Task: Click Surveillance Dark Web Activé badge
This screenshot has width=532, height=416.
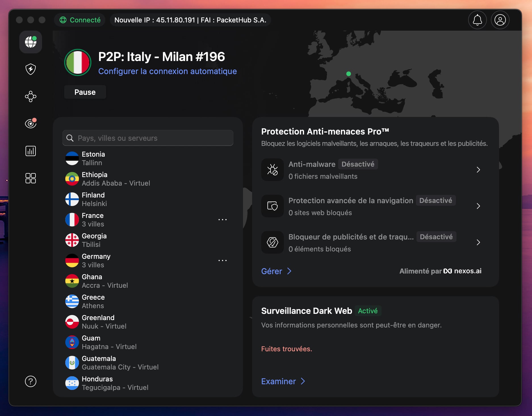Action: pyautogui.click(x=368, y=311)
